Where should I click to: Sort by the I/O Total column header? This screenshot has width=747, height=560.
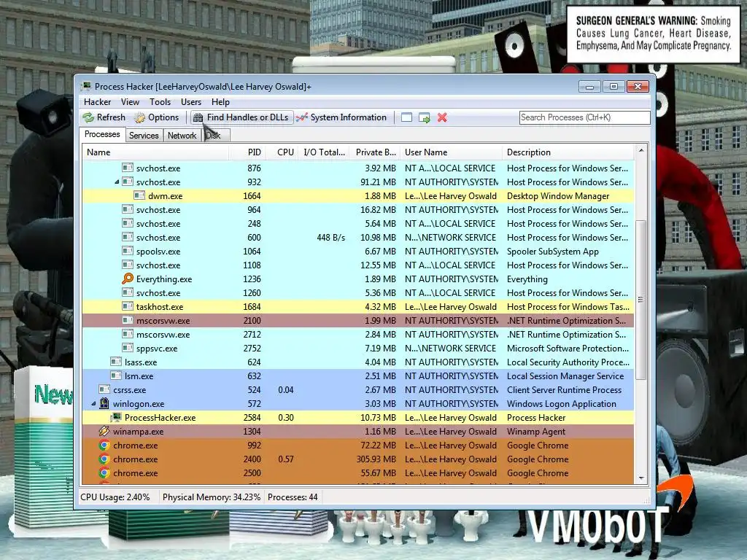pyautogui.click(x=324, y=152)
